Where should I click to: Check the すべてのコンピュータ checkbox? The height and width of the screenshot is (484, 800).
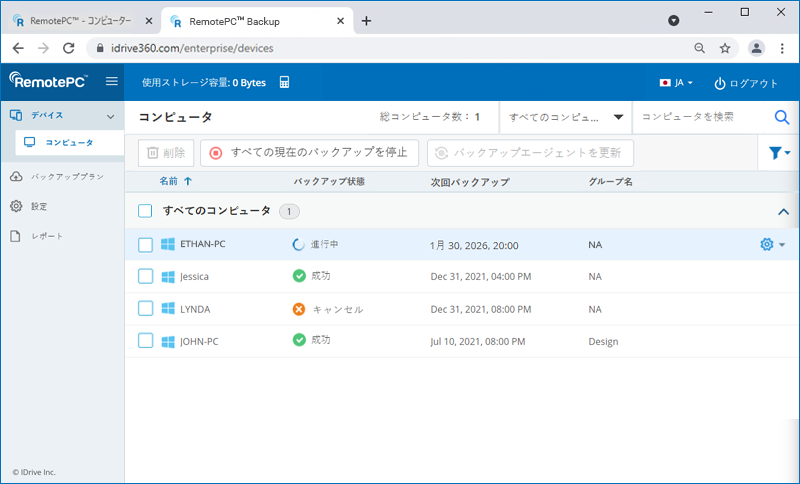click(145, 211)
